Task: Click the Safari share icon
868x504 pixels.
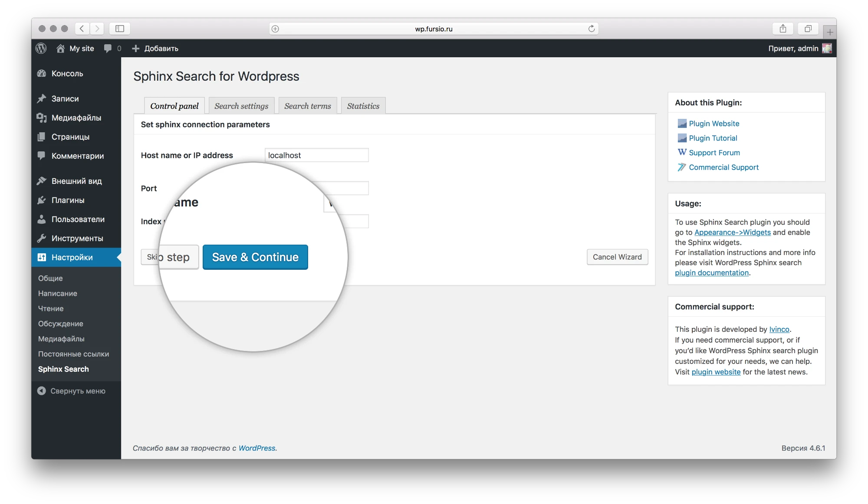Action: (783, 29)
